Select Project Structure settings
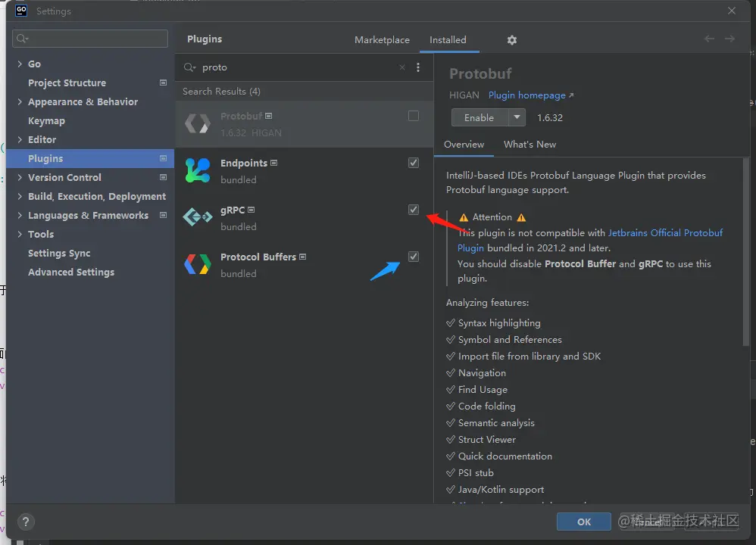This screenshot has height=545, width=756. [x=67, y=83]
